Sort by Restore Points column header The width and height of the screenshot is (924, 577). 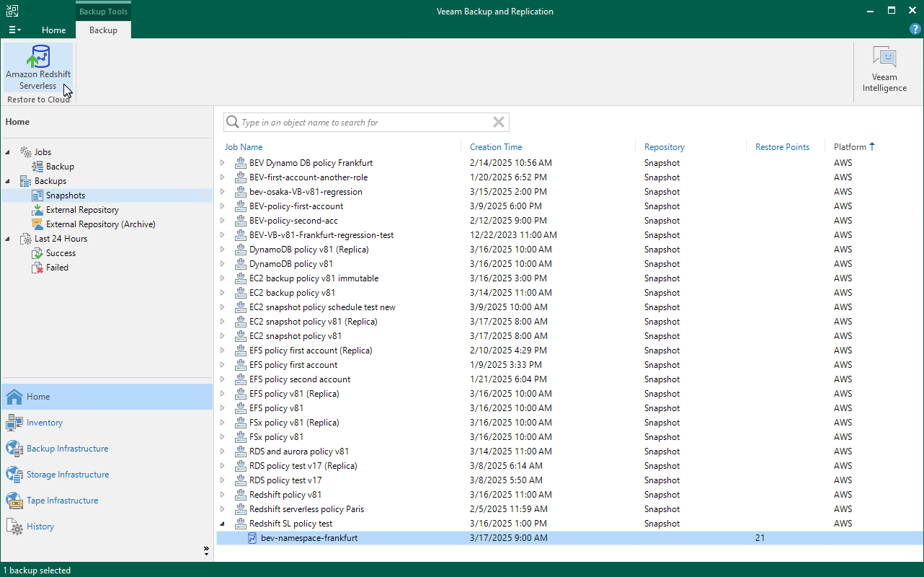782,147
